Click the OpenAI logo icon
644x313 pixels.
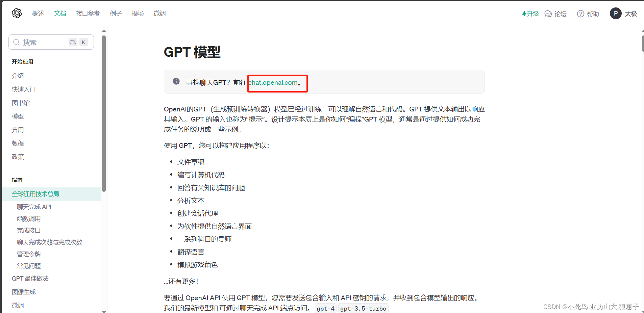(x=17, y=13)
